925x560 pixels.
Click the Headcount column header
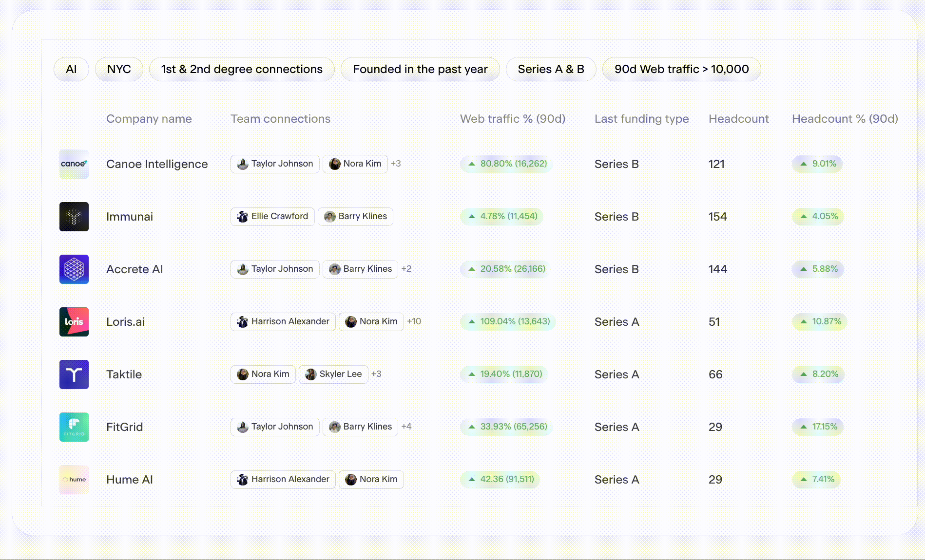738,119
